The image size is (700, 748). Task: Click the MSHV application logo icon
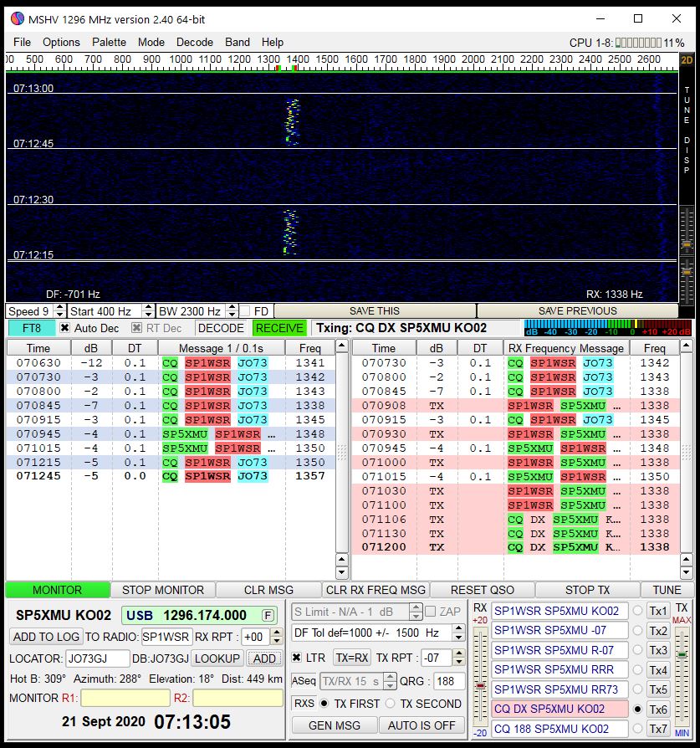18,18
